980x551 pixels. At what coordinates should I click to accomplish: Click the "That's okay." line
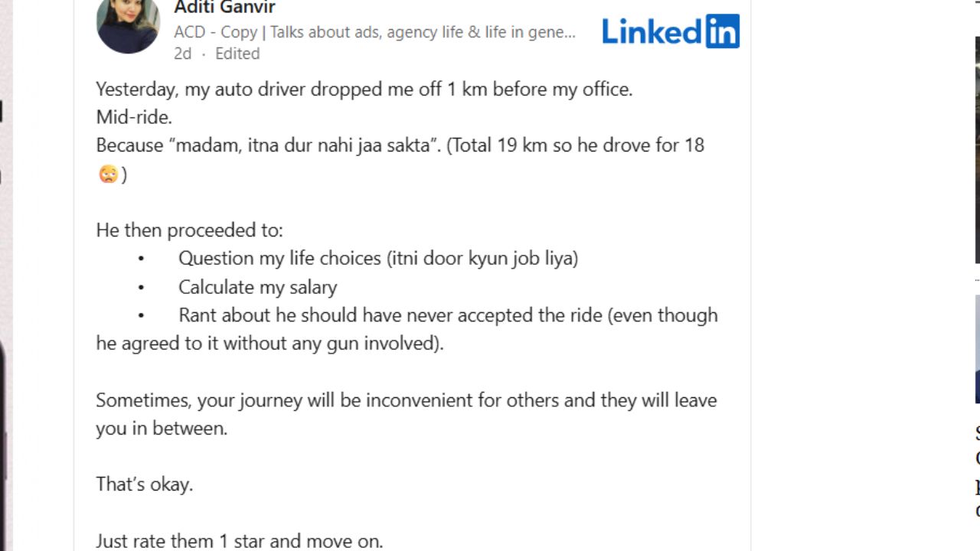coord(144,484)
